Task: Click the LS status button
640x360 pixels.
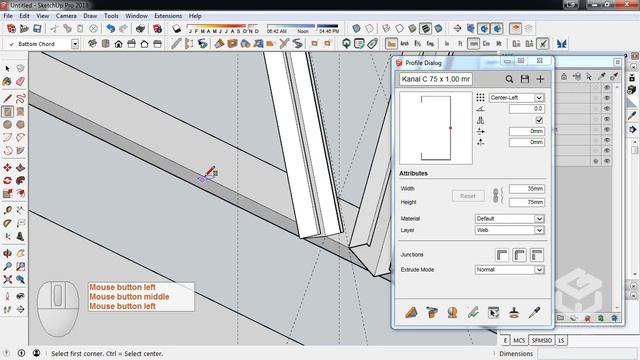Action: click(561, 340)
